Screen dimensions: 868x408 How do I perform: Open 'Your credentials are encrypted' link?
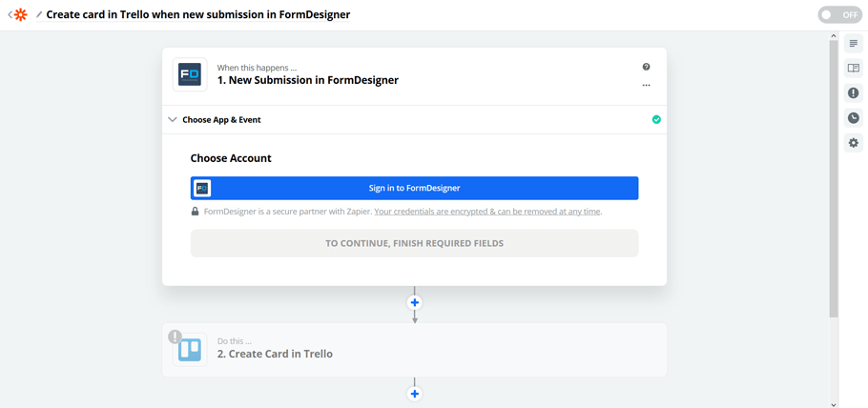487,212
